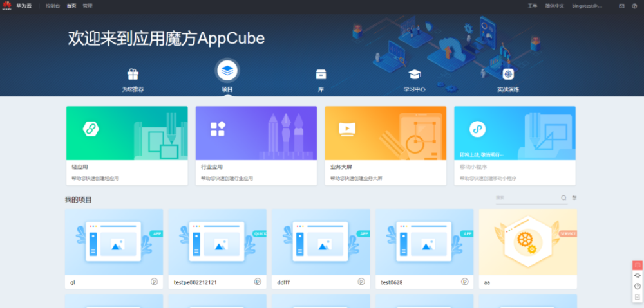Viewport: 644px width, 308px height.
Task: Open the 实战演练 target icon
Action: click(x=508, y=75)
